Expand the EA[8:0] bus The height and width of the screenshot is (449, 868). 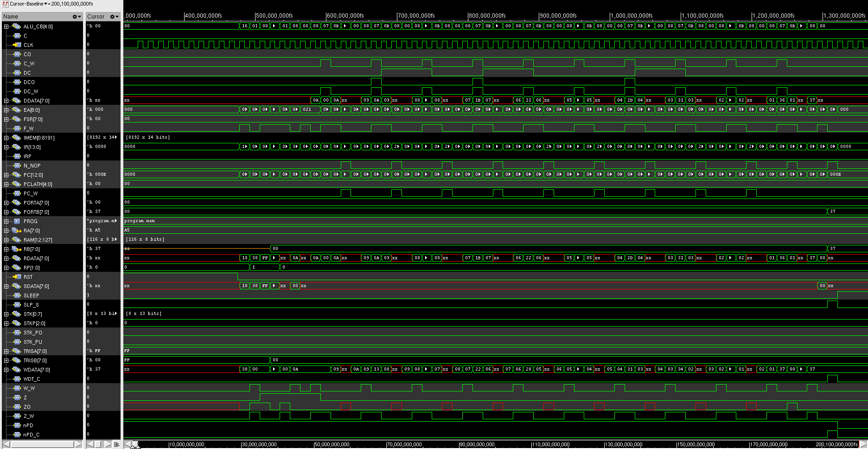click(x=6, y=110)
